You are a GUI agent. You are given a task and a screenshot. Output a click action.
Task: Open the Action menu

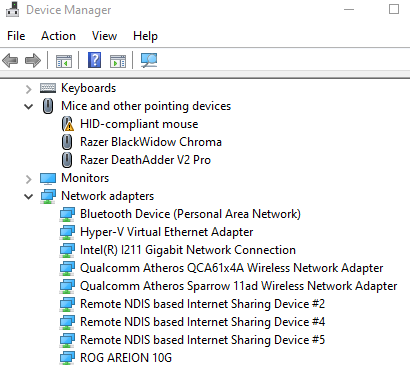click(58, 36)
